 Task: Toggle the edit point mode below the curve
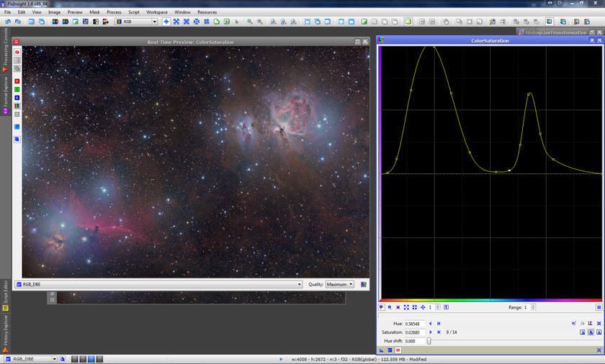(x=382, y=307)
